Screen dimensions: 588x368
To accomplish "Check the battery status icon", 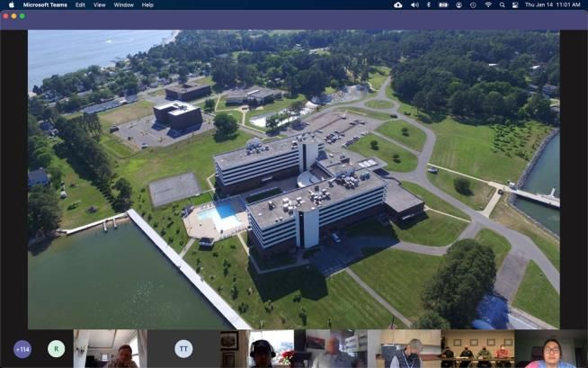I will (x=443, y=4).
